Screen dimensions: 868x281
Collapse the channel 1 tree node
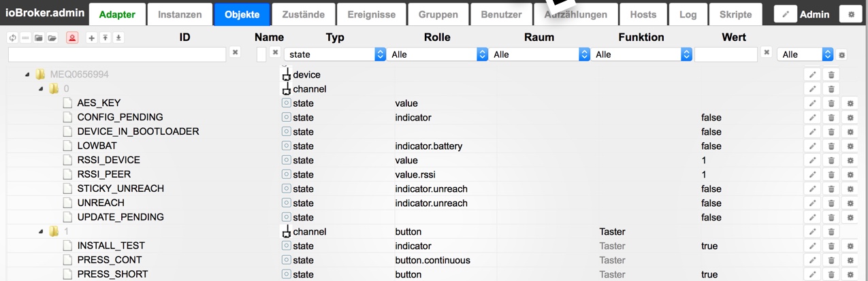click(41, 232)
